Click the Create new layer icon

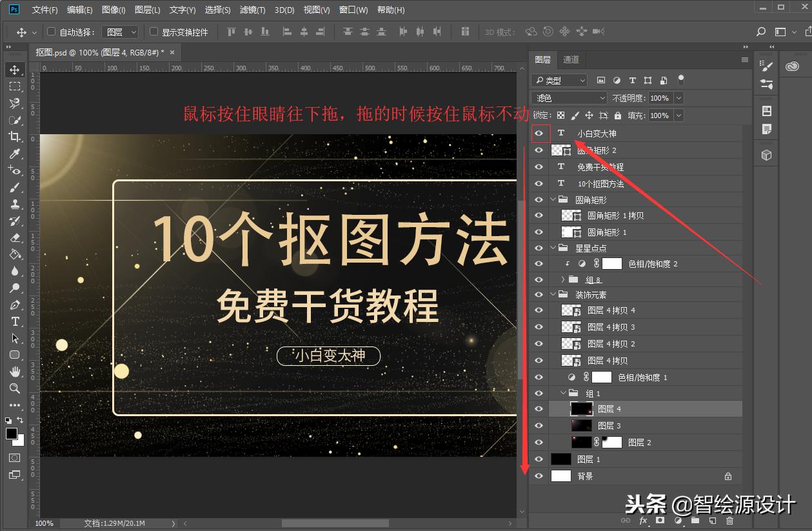(711, 520)
